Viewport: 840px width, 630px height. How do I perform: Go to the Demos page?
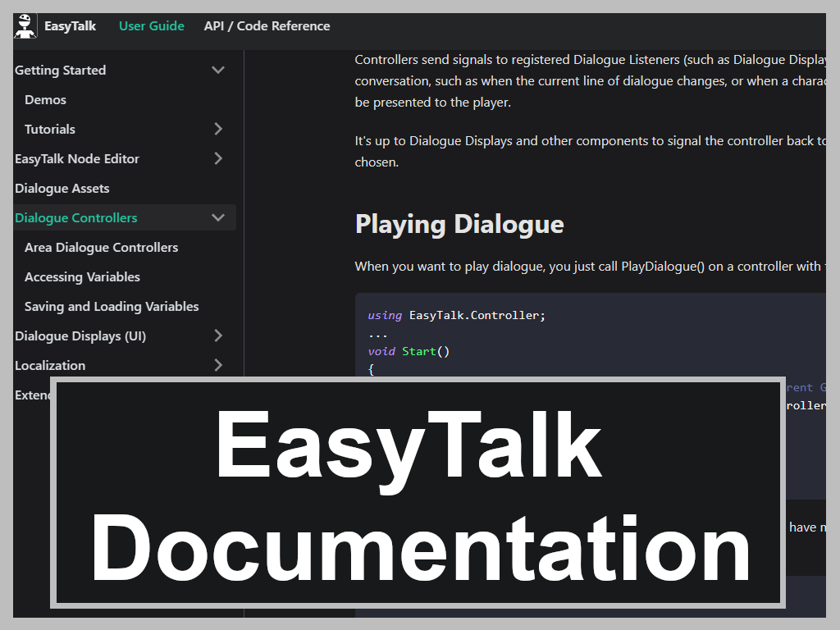point(46,100)
